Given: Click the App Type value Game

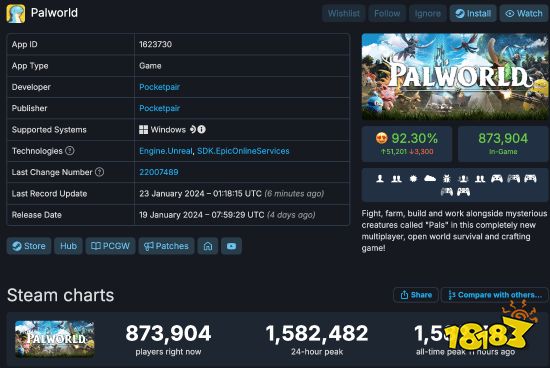Looking at the screenshot, I should [x=150, y=66].
